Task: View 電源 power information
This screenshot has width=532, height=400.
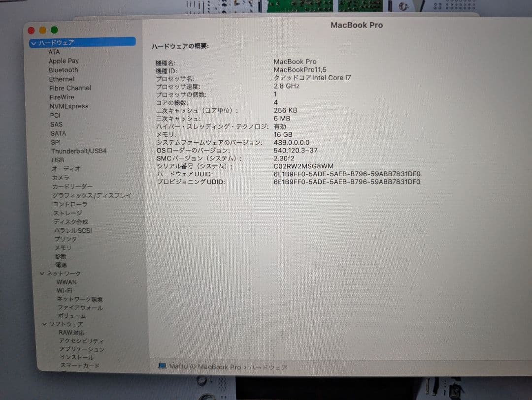Action: [x=62, y=265]
